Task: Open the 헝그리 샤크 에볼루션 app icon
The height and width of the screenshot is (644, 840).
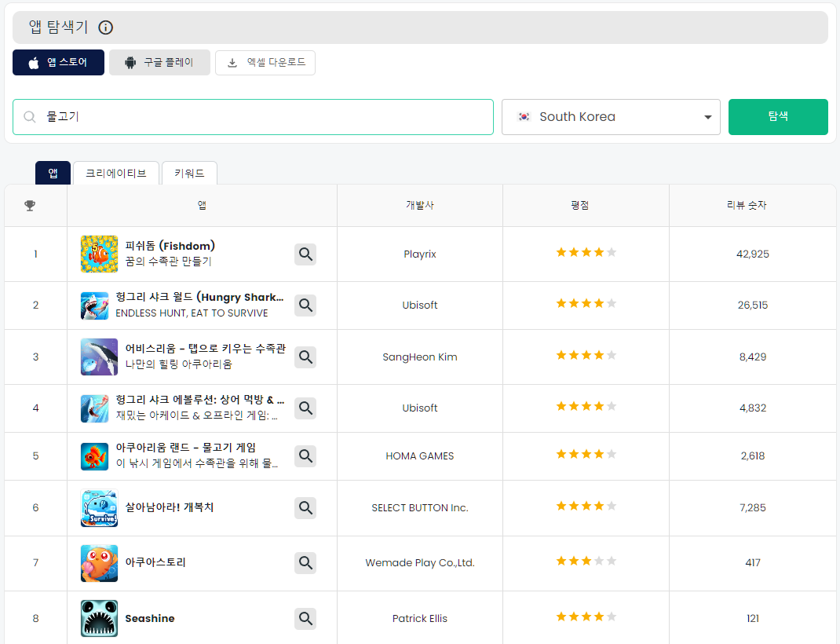Action: point(95,409)
